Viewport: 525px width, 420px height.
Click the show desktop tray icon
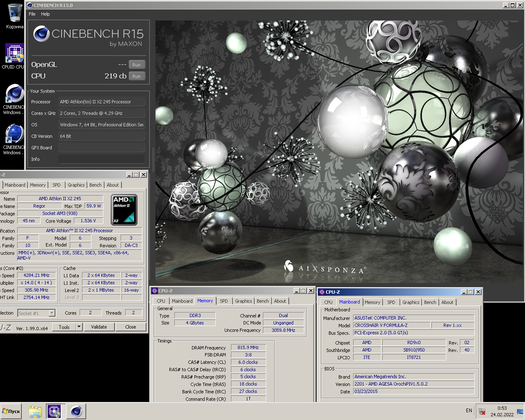520,411
